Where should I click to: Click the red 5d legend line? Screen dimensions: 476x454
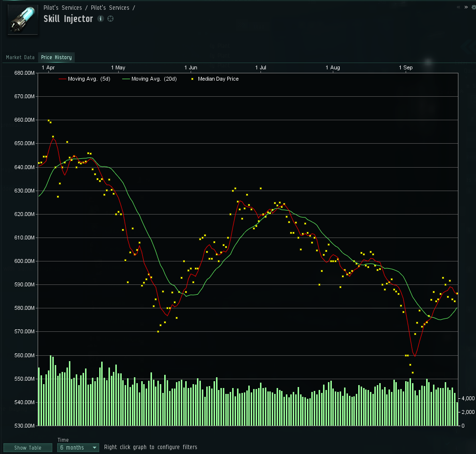pyautogui.click(x=62, y=79)
